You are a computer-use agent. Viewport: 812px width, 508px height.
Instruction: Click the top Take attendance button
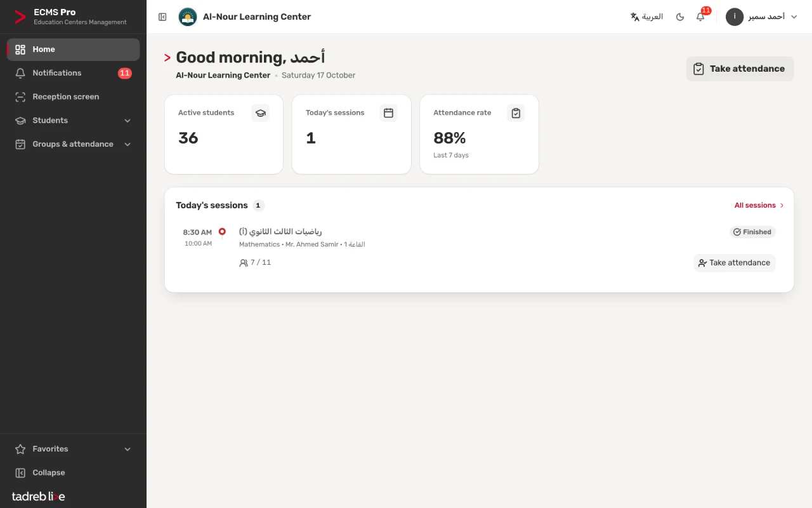click(x=740, y=69)
